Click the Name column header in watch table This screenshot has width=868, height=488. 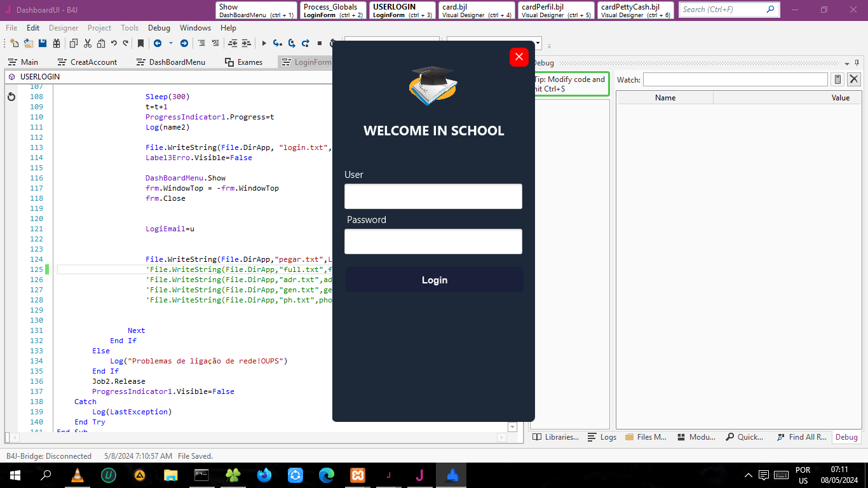coord(665,98)
